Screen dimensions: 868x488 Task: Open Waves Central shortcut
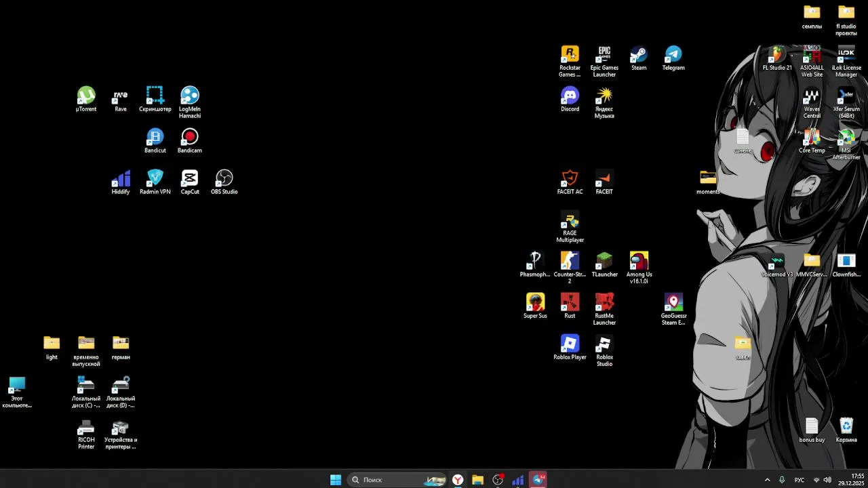tap(812, 102)
